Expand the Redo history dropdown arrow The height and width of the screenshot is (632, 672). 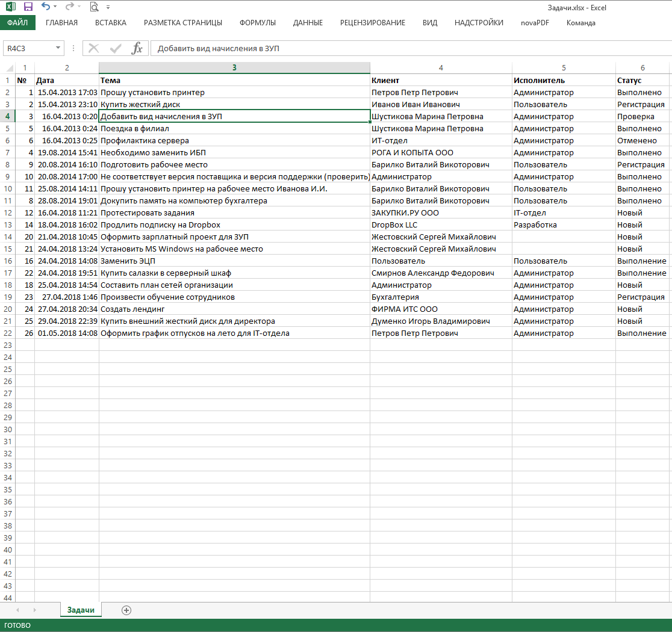pos(79,7)
